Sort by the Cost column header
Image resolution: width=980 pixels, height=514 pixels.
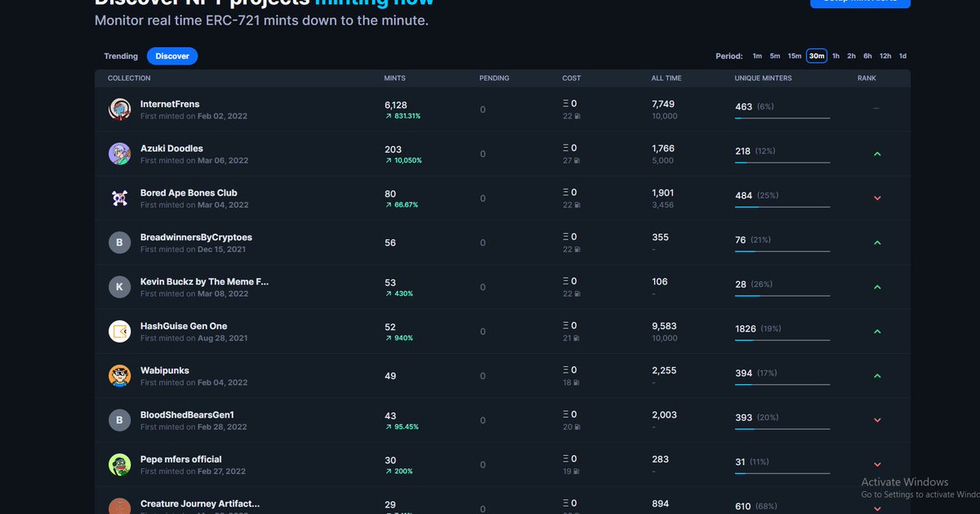pyautogui.click(x=572, y=78)
